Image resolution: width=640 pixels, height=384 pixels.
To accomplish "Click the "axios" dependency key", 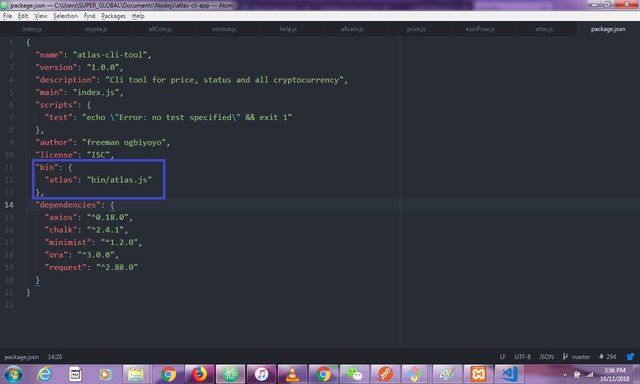I will point(61,218).
